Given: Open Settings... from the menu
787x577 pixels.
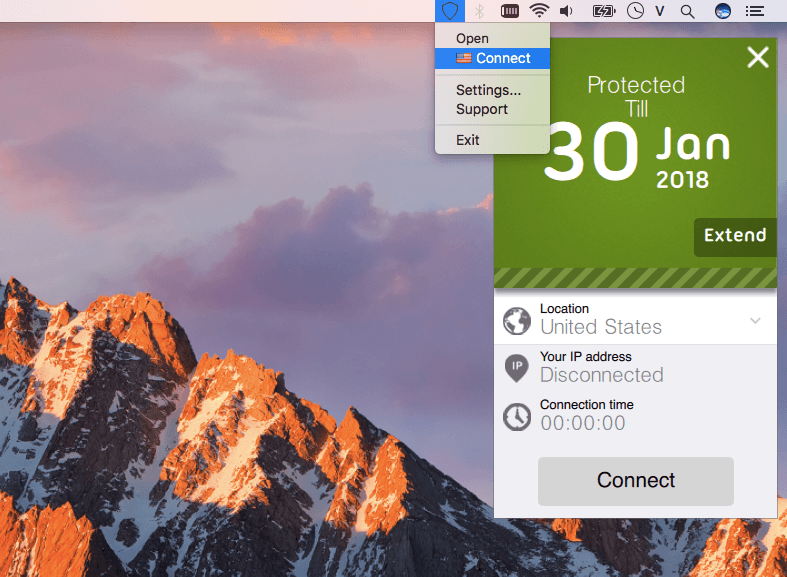Looking at the screenshot, I should (492, 90).
